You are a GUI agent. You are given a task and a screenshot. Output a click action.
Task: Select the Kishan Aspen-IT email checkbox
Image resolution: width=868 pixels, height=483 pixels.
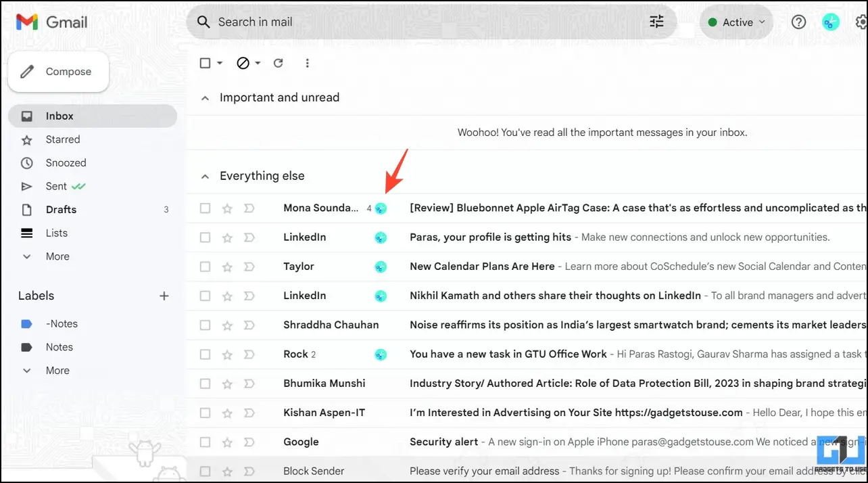tap(206, 413)
